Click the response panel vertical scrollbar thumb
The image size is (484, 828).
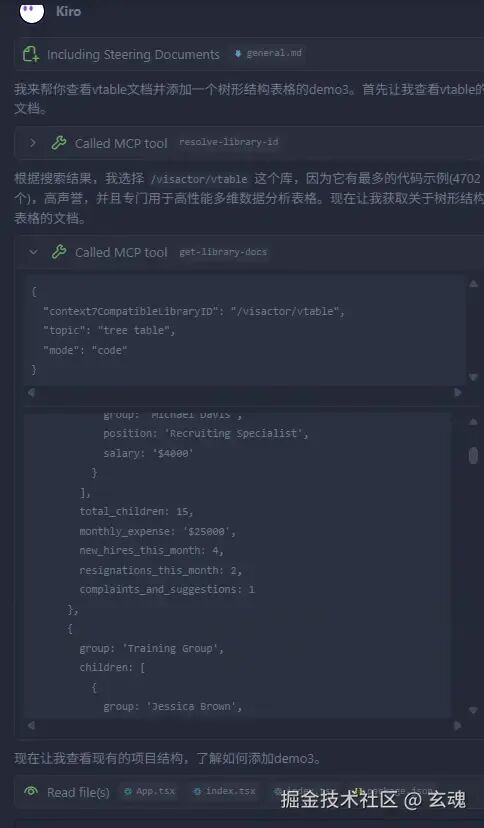click(473, 455)
